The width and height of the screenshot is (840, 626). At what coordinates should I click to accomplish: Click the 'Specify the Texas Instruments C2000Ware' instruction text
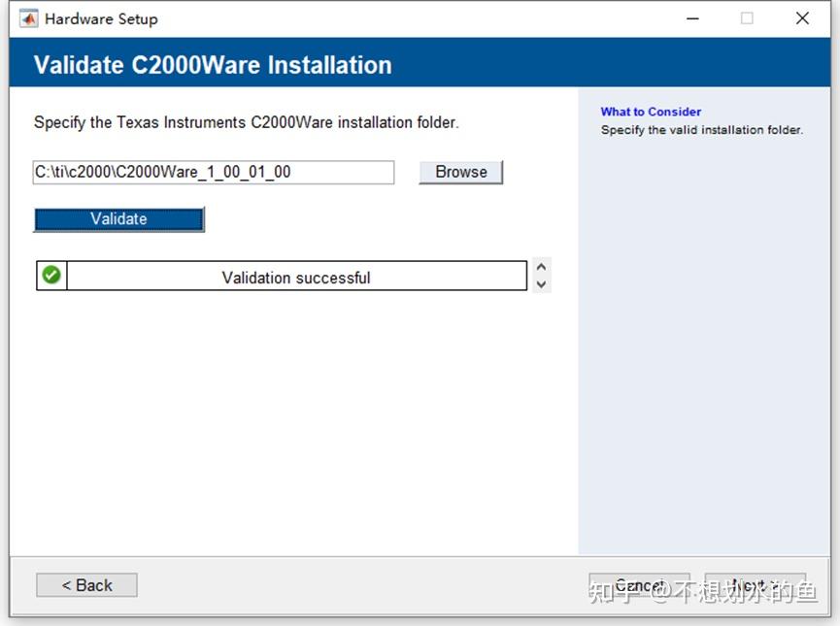point(247,122)
